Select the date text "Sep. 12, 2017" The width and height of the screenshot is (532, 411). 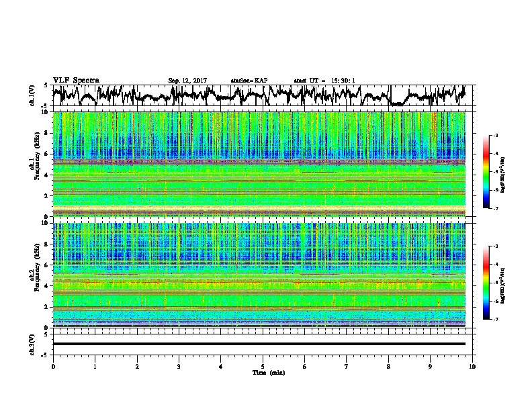tap(187, 81)
